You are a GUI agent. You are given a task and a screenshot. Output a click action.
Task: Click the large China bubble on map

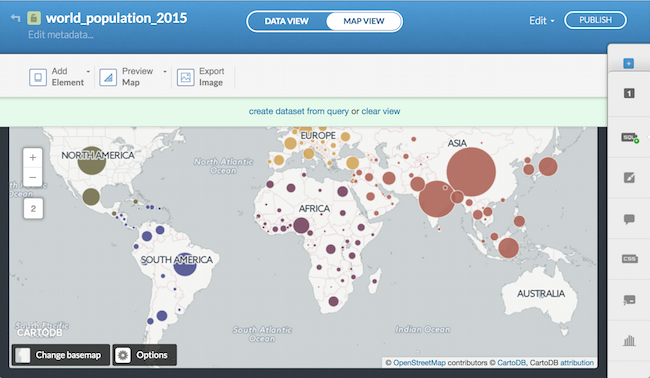pos(471,172)
